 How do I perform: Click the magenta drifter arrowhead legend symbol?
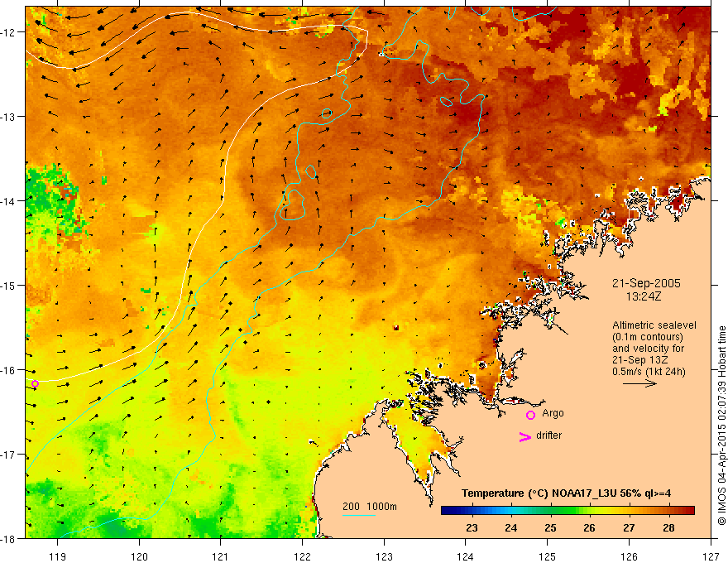point(524,437)
